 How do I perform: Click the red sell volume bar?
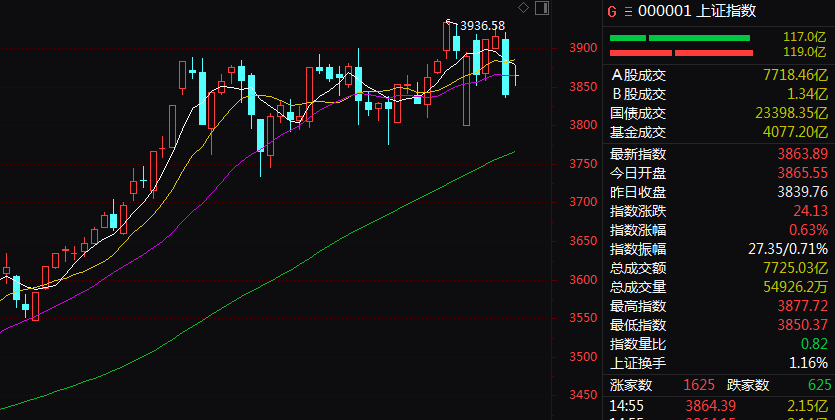coord(679,52)
